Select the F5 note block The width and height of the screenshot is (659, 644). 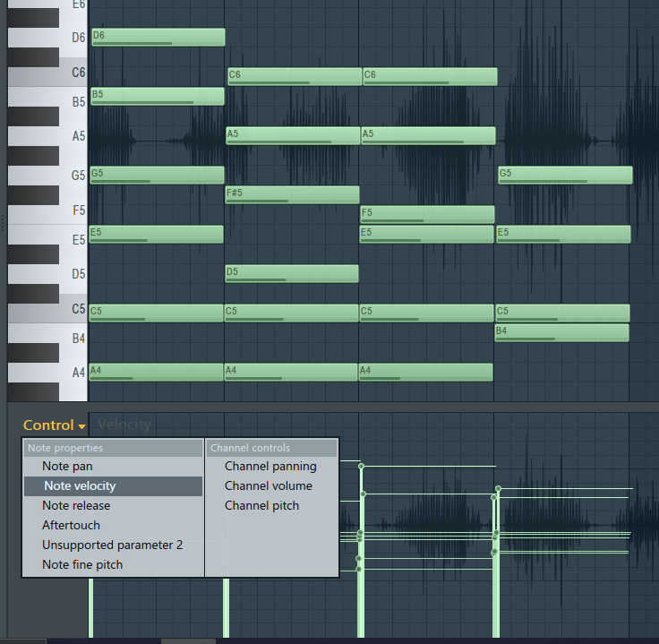[427, 214]
